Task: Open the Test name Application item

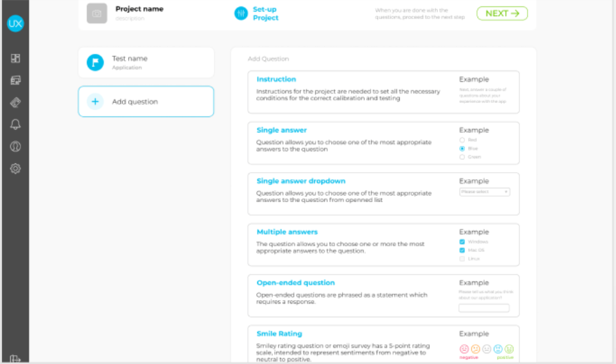Action: (146, 62)
